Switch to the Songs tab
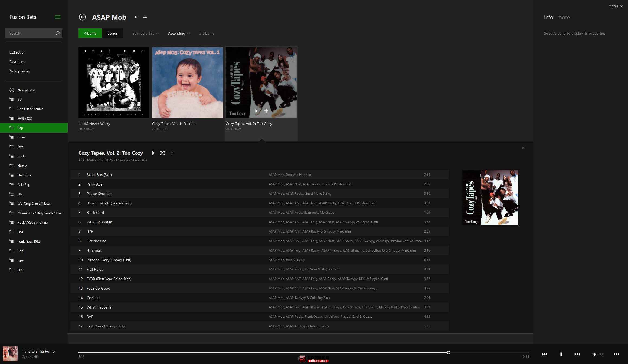 (x=113, y=33)
